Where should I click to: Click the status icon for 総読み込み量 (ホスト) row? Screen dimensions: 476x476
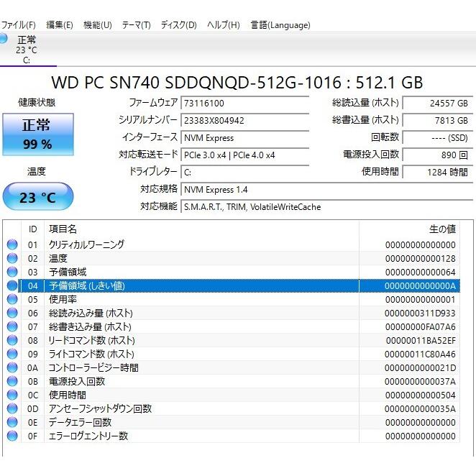[x=12, y=313]
